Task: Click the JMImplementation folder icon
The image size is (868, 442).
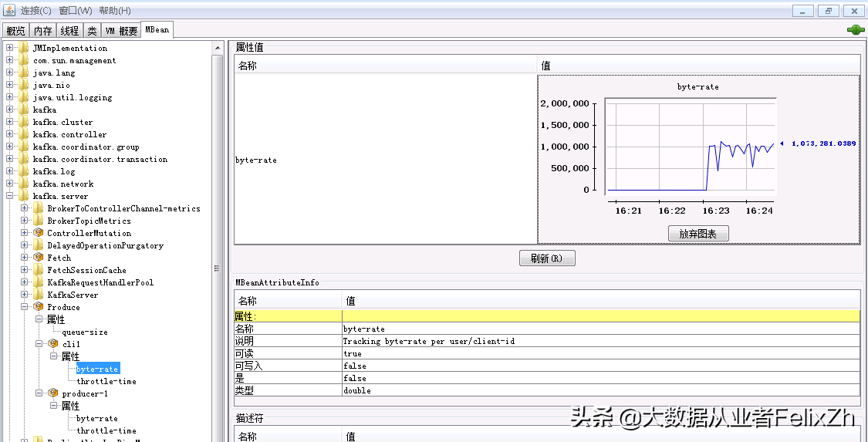Action: pyautogui.click(x=23, y=48)
